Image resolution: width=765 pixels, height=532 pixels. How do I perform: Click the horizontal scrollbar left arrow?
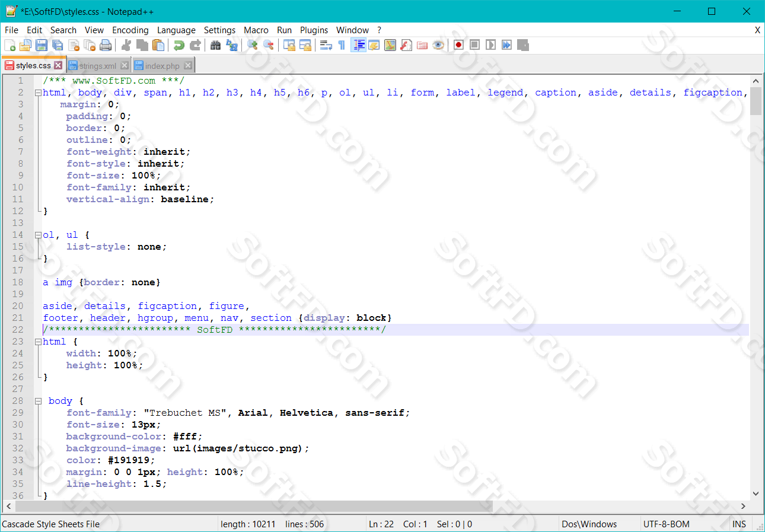8,506
